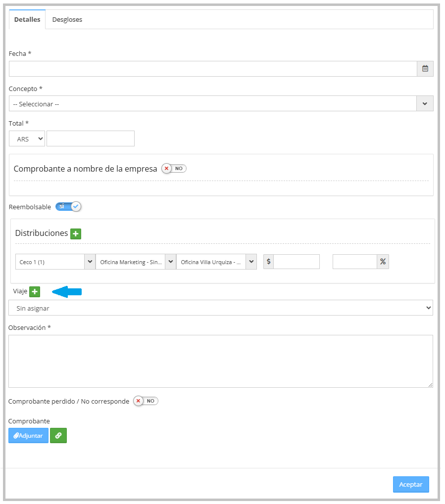Click the dollar sign in distribution amount
This screenshot has width=445, height=504.
click(x=268, y=262)
